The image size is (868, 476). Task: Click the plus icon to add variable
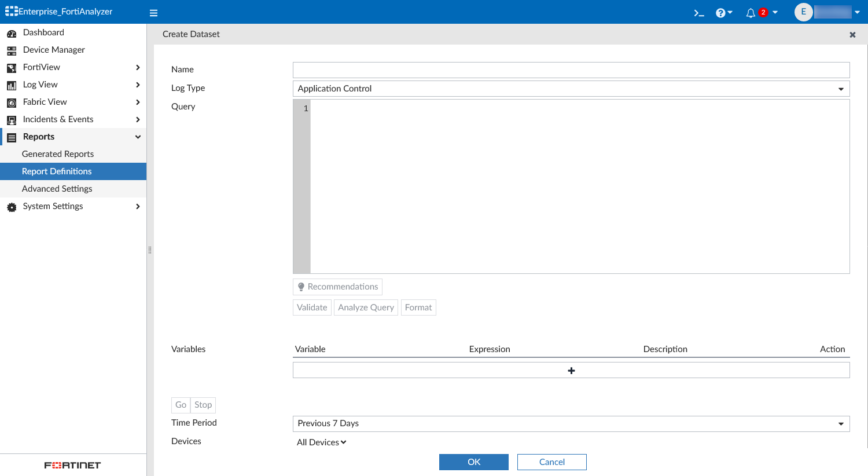[571, 371]
